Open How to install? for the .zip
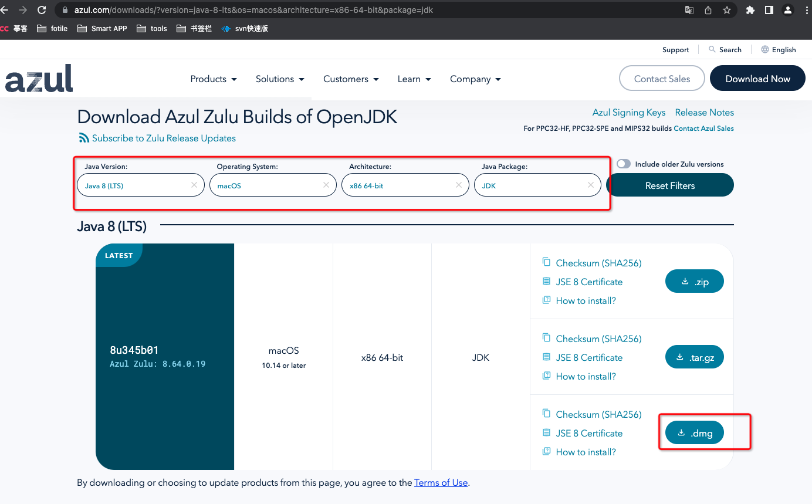The width and height of the screenshot is (812, 504). (x=586, y=300)
